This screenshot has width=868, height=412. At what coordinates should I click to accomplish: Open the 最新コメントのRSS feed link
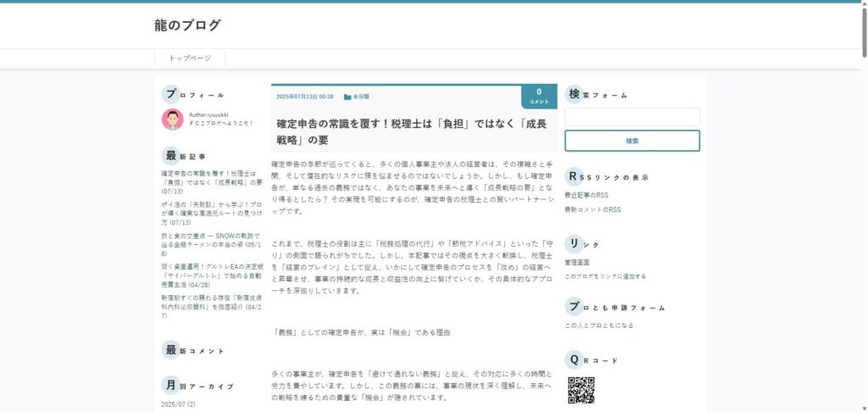point(593,209)
